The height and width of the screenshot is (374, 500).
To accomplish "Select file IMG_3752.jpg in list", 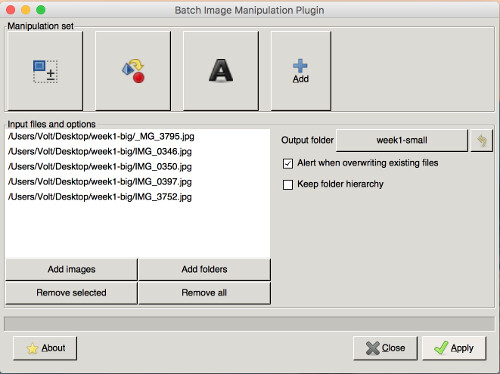I will click(x=137, y=197).
